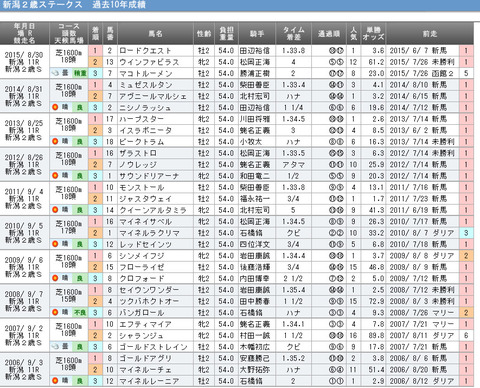Click the date cell 2006/ 9/ 3 新潟 11R
This screenshot has width=480, height=388.
(24, 369)
